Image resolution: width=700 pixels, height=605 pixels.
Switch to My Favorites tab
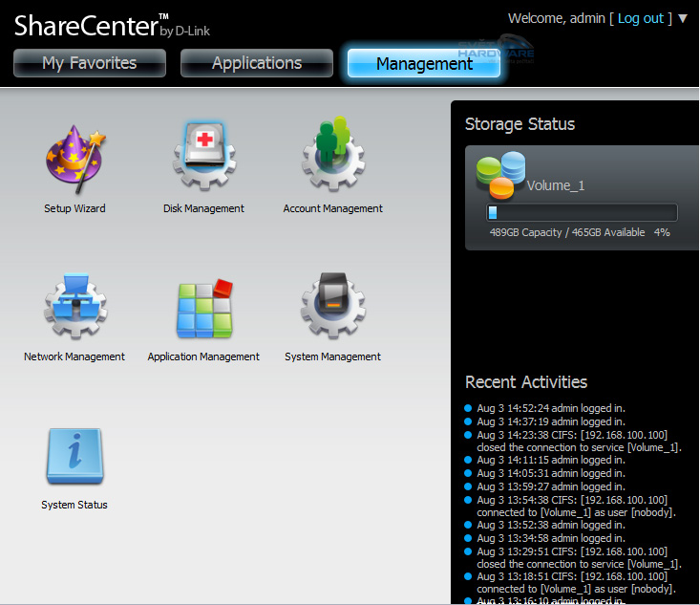90,63
